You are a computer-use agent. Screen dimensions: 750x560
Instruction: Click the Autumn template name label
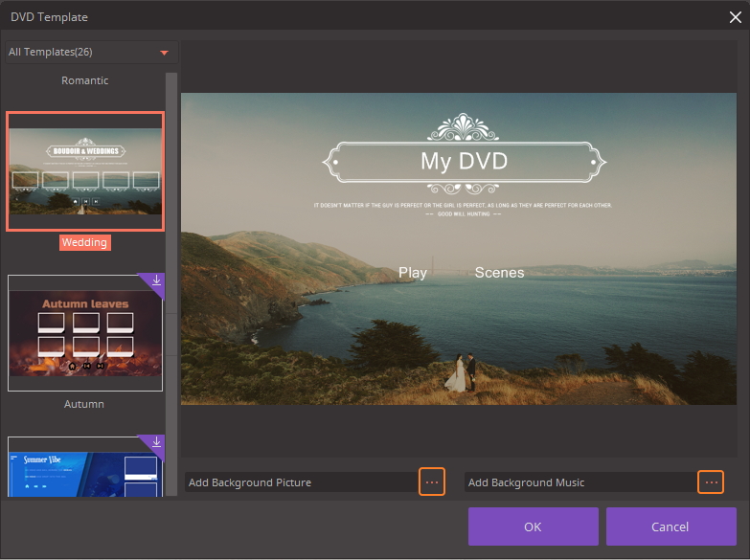(x=84, y=404)
